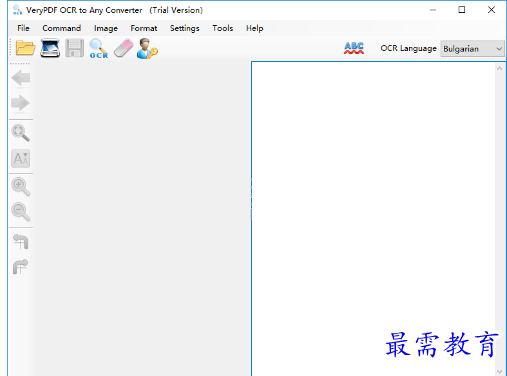Open the Image menu

click(106, 28)
